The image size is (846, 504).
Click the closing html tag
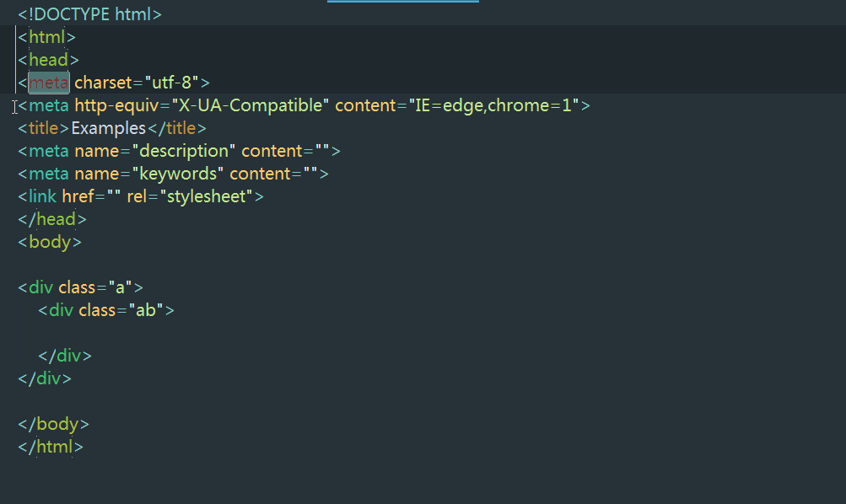(x=51, y=447)
